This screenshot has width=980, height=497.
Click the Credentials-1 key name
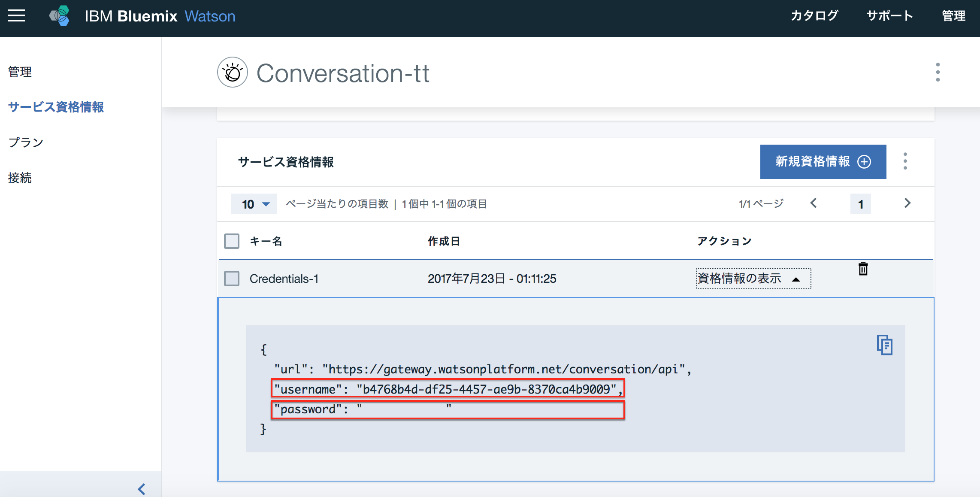(x=284, y=279)
